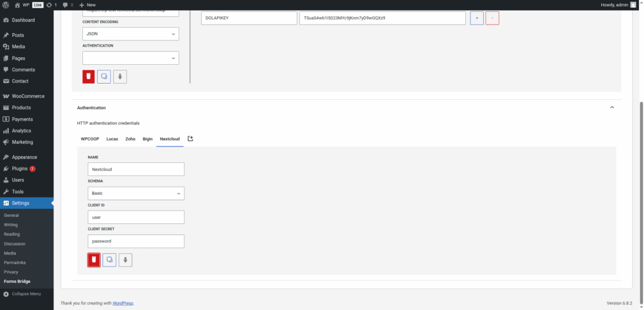The height and width of the screenshot is (310, 644).
Task: Open Writing settings submenu
Action: 11,224
